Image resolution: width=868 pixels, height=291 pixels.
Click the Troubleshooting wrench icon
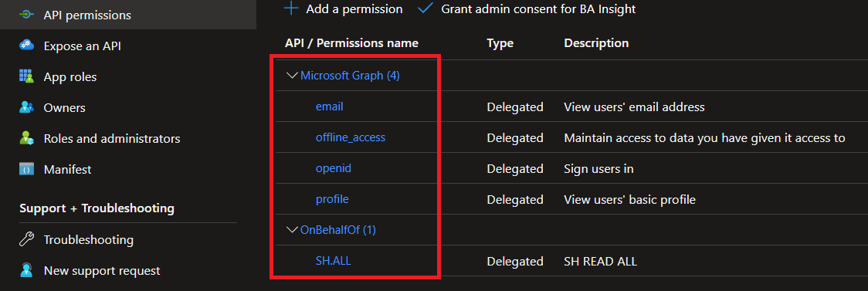[26, 239]
